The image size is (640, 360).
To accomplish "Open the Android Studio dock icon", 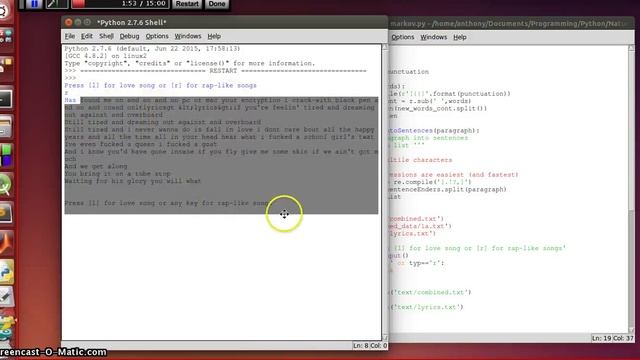I will click(x=6, y=185).
